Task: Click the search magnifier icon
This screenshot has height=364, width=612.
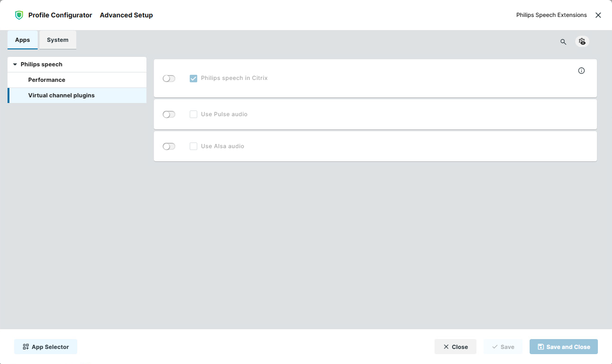Action: tap(563, 42)
